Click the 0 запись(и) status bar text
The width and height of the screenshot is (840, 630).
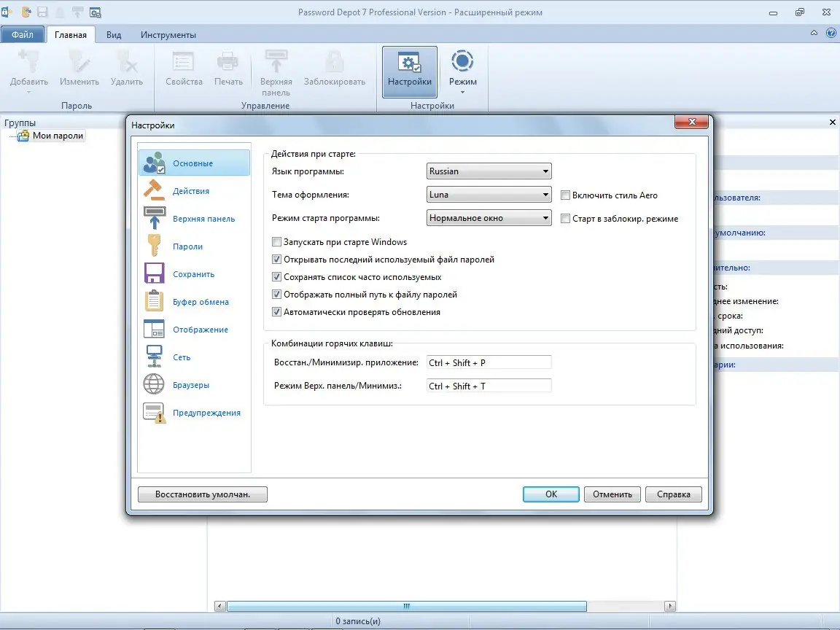click(x=358, y=621)
